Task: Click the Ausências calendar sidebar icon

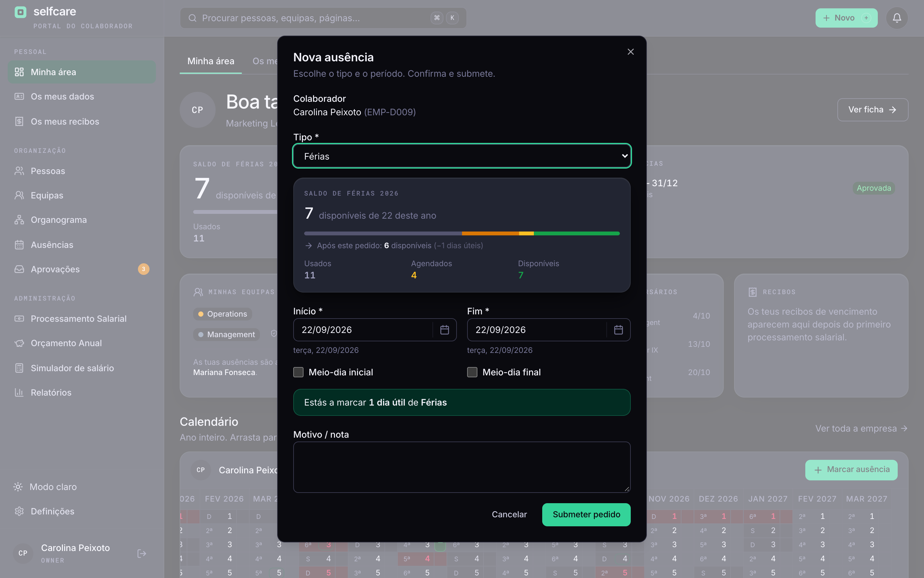Action: pyautogui.click(x=19, y=245)
